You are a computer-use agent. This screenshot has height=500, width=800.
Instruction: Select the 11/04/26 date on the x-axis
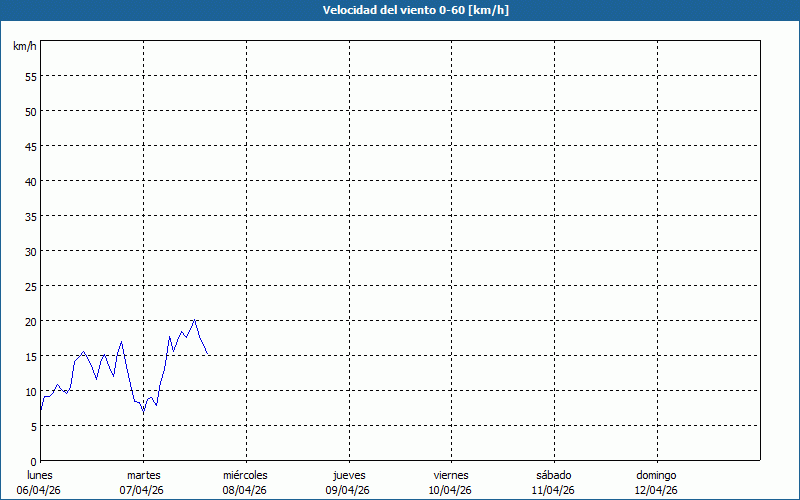point(553,490)
